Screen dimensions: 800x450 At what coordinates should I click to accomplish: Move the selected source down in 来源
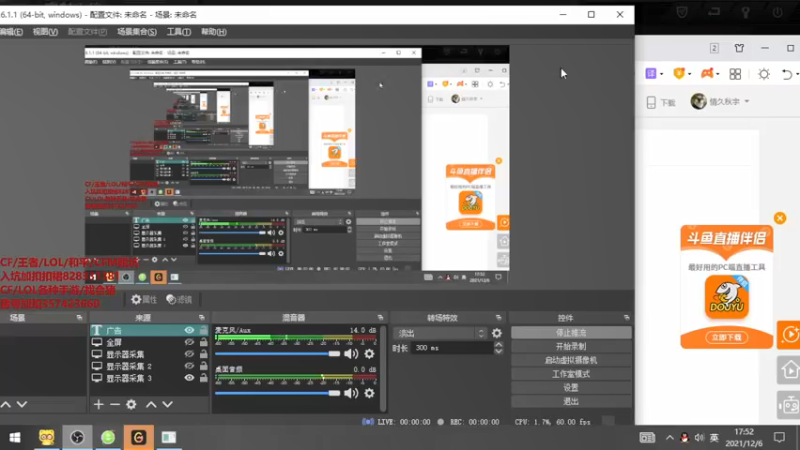click(x=167, y=405)
